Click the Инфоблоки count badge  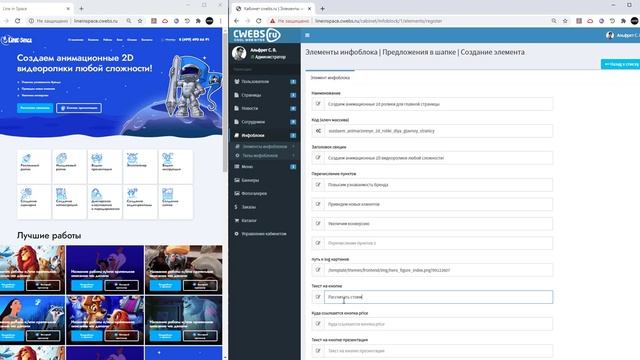293,136
